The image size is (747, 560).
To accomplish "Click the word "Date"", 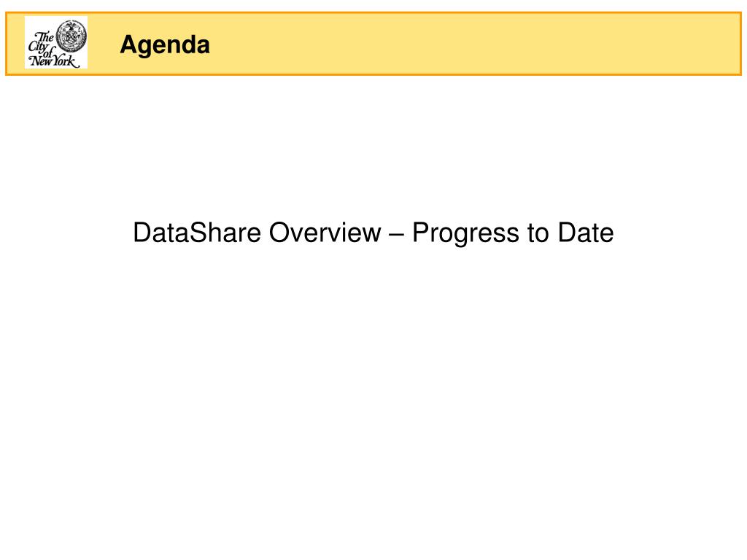I will click(586, 233).
